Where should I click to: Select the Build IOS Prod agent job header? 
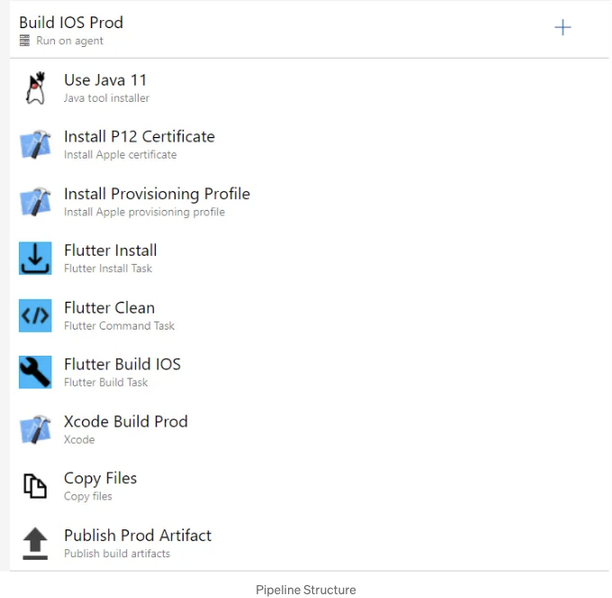coord(309,30)
